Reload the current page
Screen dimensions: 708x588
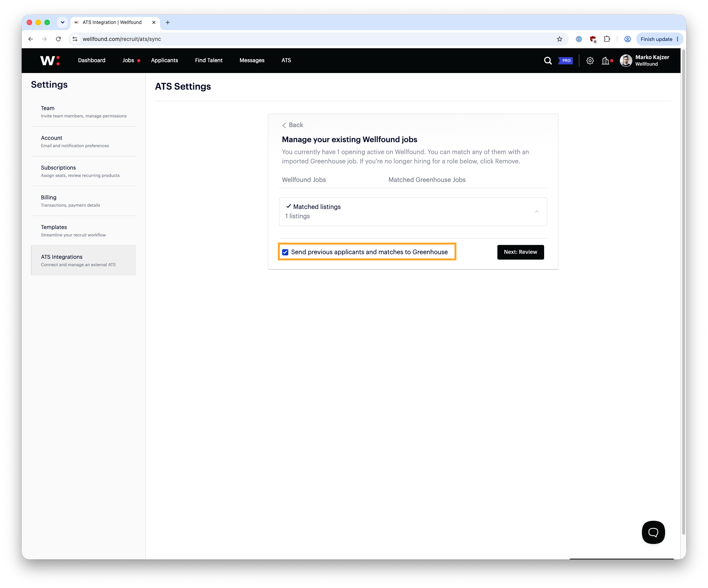[58, 39]
